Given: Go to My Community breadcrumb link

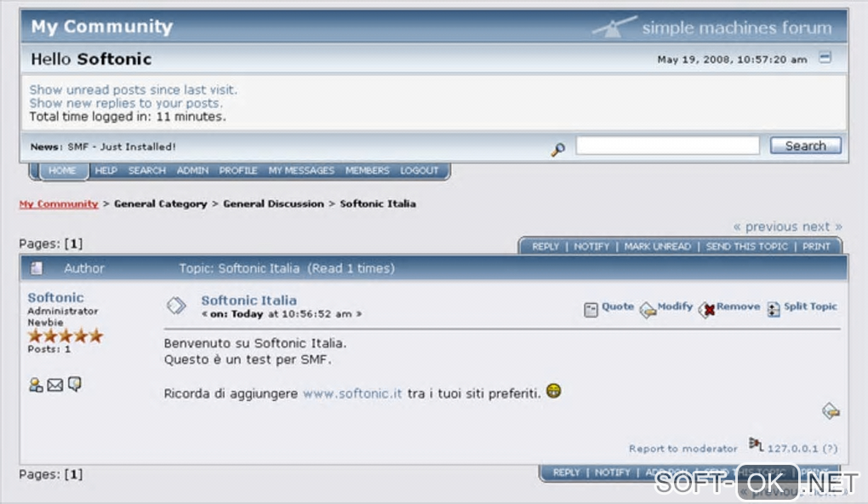Looking at the screenshot, I should point(59,203).
